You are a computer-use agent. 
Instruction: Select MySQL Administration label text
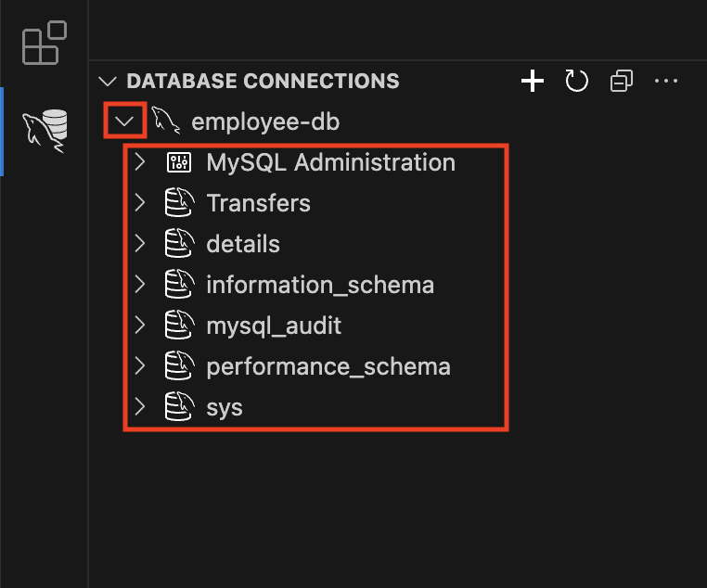(x=331, y=163)
